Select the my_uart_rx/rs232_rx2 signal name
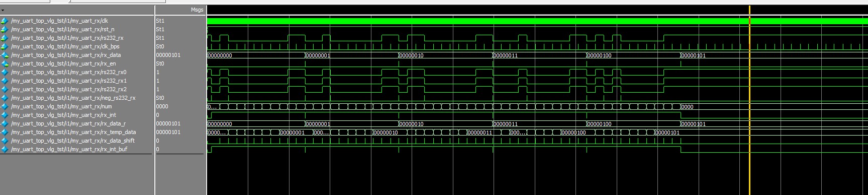Viewport: 868px width, 195px height. tap(68, 89)
